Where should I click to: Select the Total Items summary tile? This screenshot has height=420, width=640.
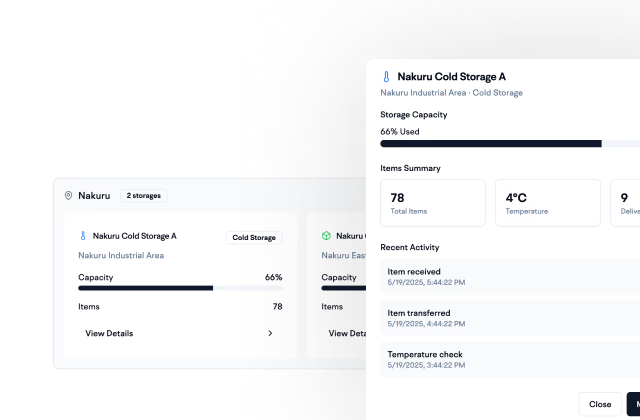pyautogui.click(x=432, y=203)
